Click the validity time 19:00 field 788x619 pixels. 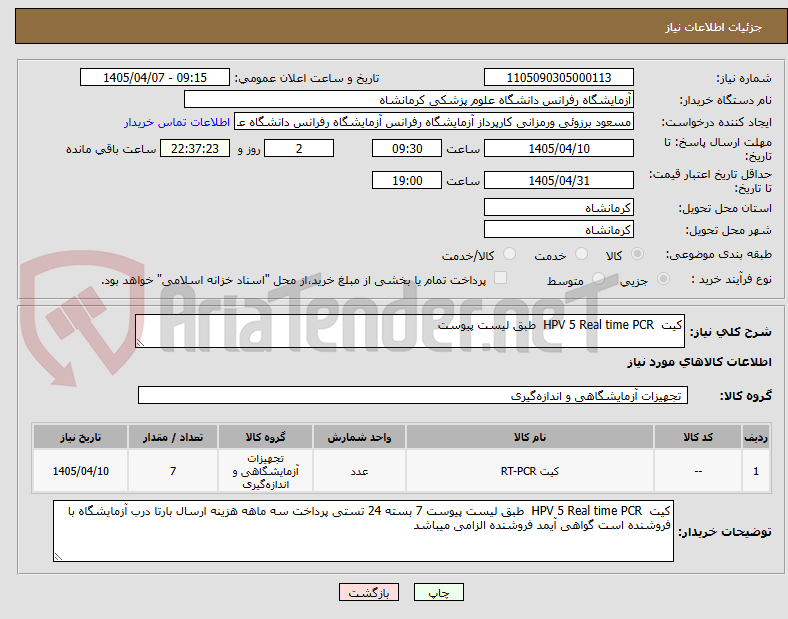point(407,180)
